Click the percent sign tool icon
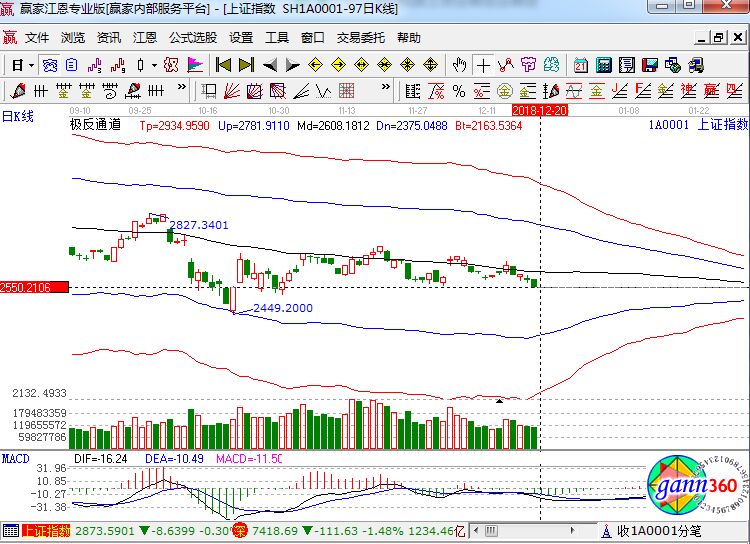 point(459,91)
